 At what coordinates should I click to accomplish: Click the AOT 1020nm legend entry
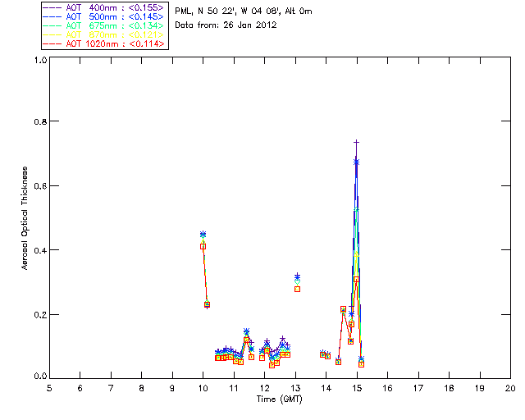pyautogui.click(x=103, y=43)
